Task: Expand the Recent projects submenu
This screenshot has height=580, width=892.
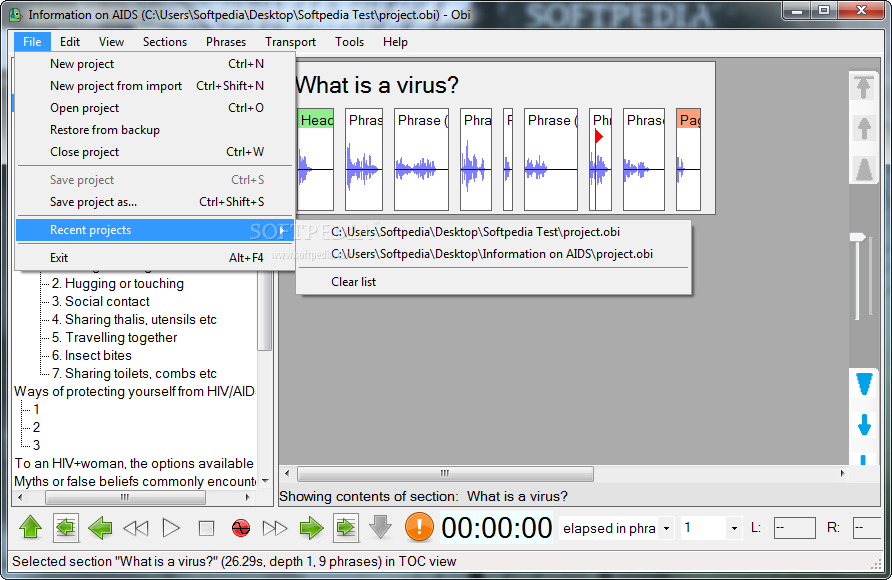Action: pyautogui.click(x=155, y=230)
